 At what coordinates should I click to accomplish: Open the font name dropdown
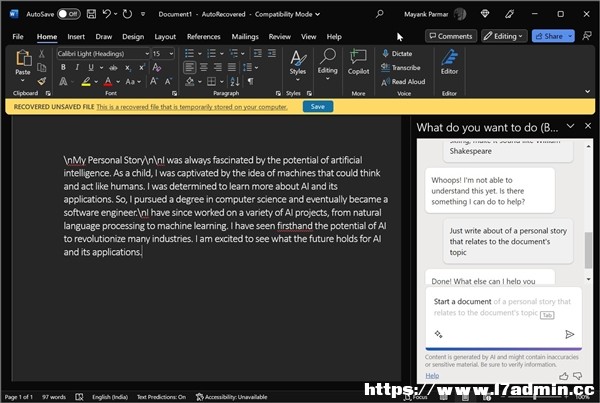pyautogui.click(x=147, y=54)
